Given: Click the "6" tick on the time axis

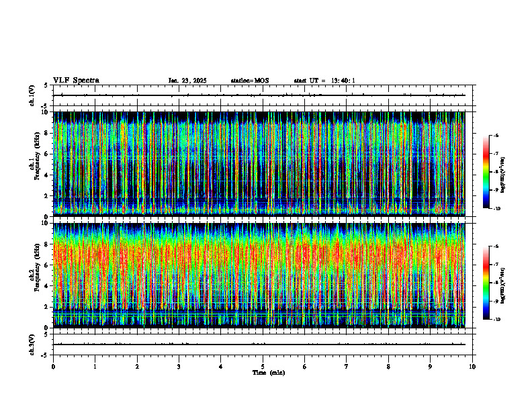Looking at the screenshot, I should [x=305, y=367].
